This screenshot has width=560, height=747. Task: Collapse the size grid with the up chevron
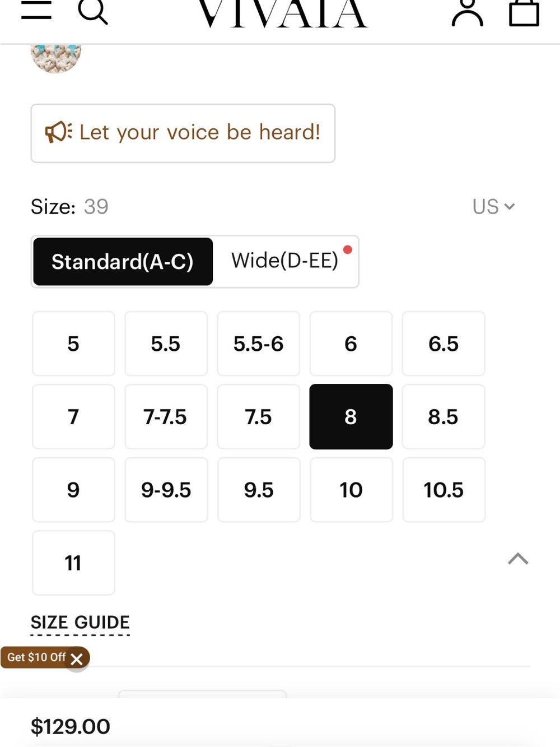518,559
